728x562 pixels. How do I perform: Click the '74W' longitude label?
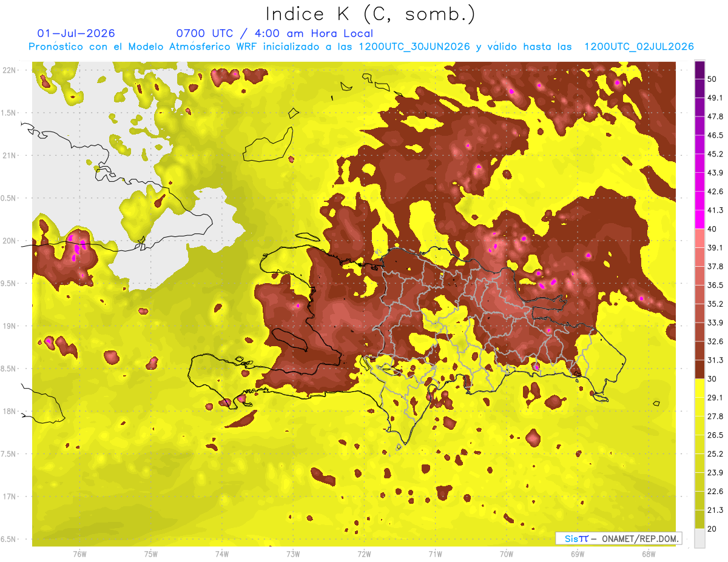pyautogui.click(x=221, y=554)
